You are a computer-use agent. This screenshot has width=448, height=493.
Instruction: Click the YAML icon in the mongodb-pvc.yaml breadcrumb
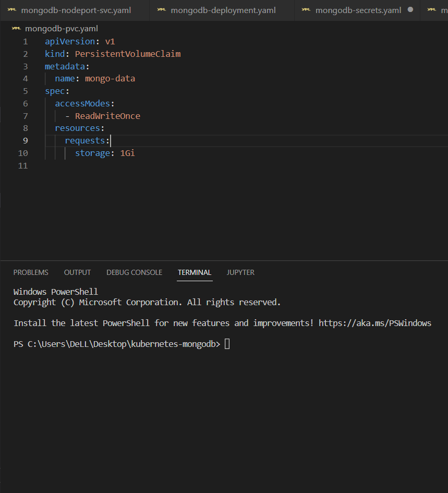(x=17, y=29)
